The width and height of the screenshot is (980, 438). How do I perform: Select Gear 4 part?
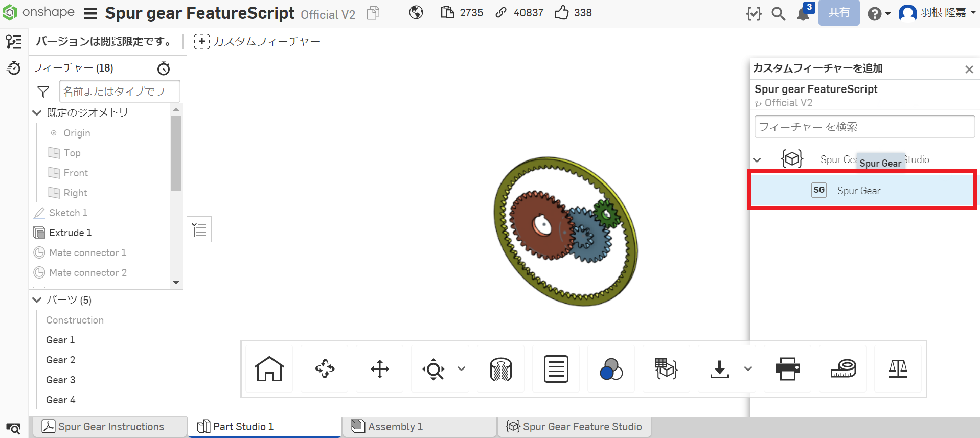pyautogui.click(x=60, y=400)
